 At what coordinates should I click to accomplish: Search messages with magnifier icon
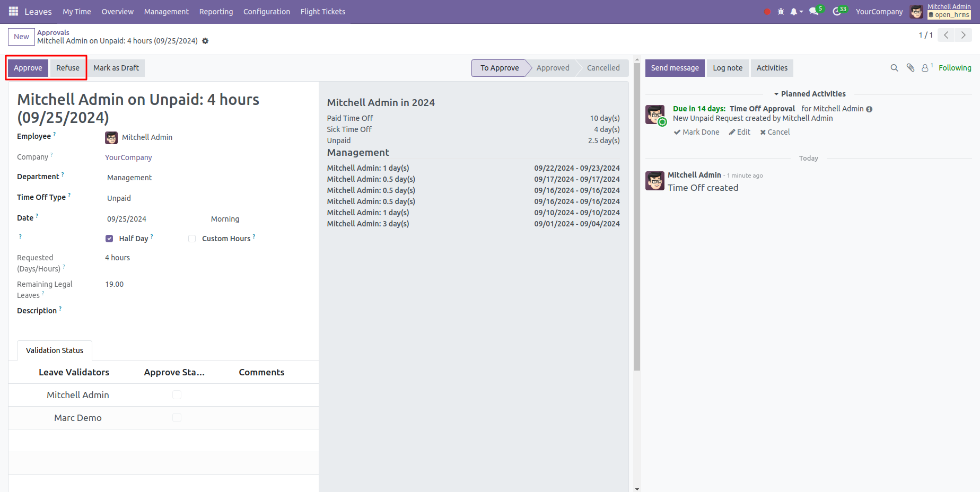pyautogui.click(x=894, y=68)
